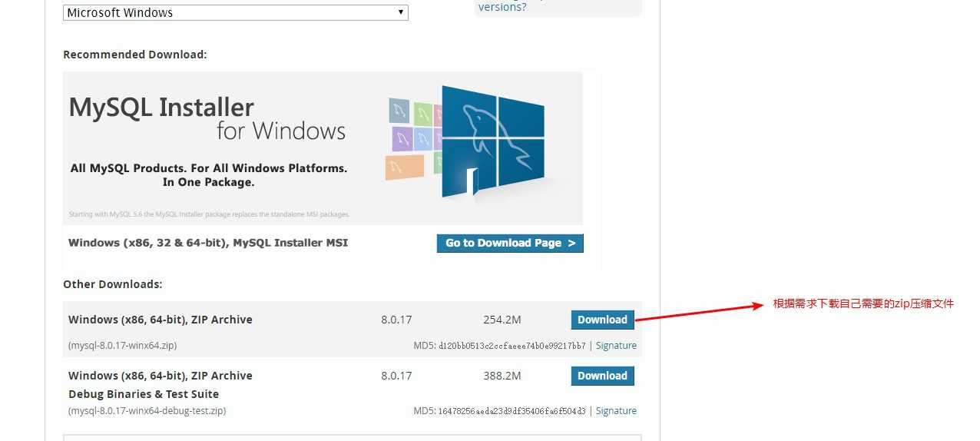This screenshot has width=980, height=441.
Task: Click the "Other Downloads:" heading
Action: coord(113,284)
